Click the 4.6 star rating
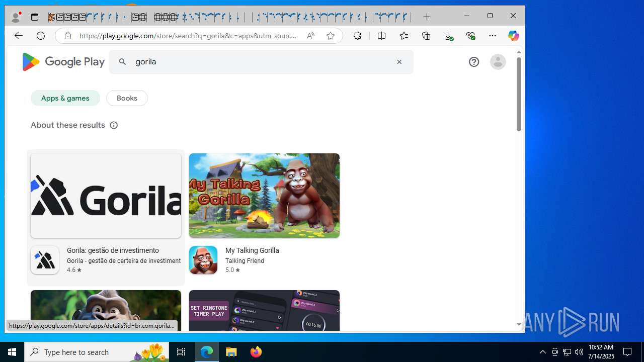Image resolution: width=644 pixels, height=362 pixels. point(74,270)
